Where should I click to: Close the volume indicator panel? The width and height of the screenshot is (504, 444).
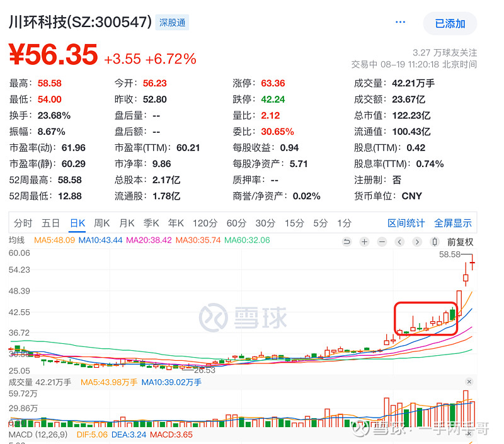469,382
